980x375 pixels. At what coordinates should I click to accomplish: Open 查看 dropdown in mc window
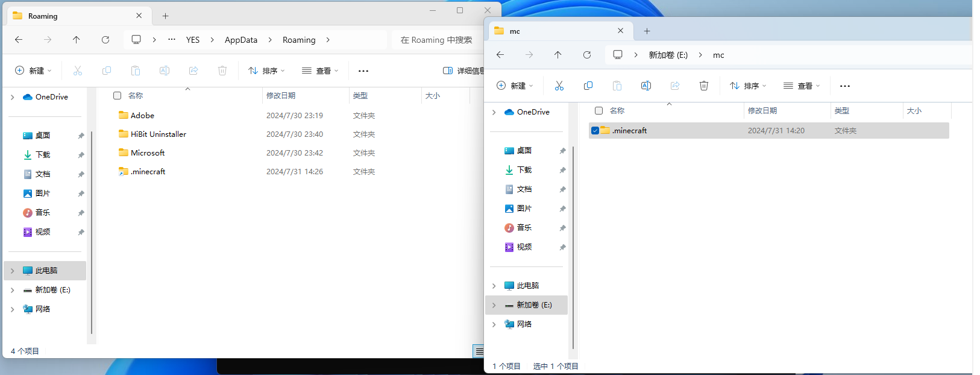click(x=801, y=86)
